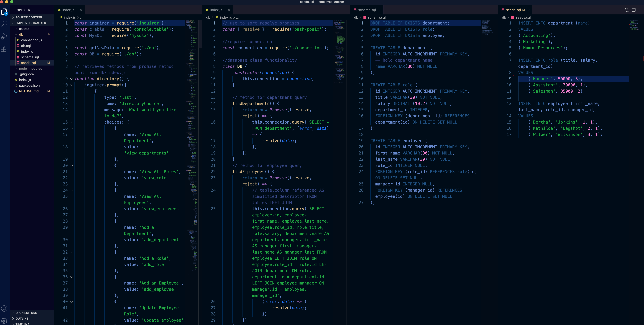The width and height of the screenshot is (644, 325).
Task: Click db breadcrumb in second editor
Action: 208,18
